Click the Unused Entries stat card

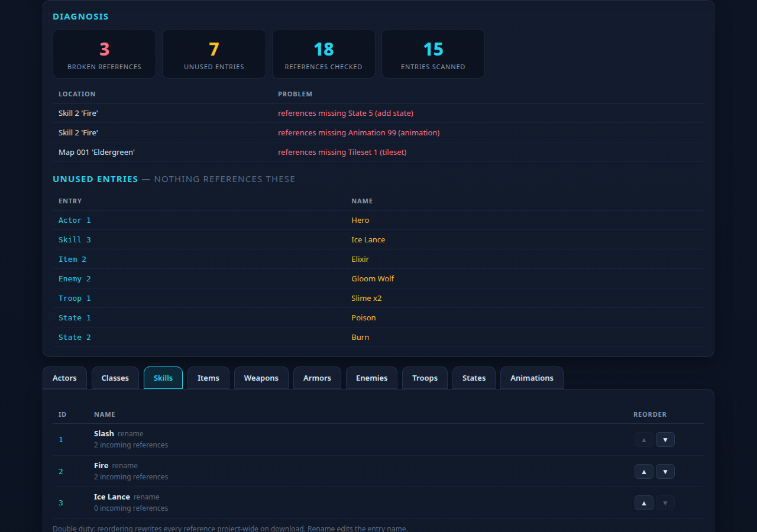click(214, 54)
